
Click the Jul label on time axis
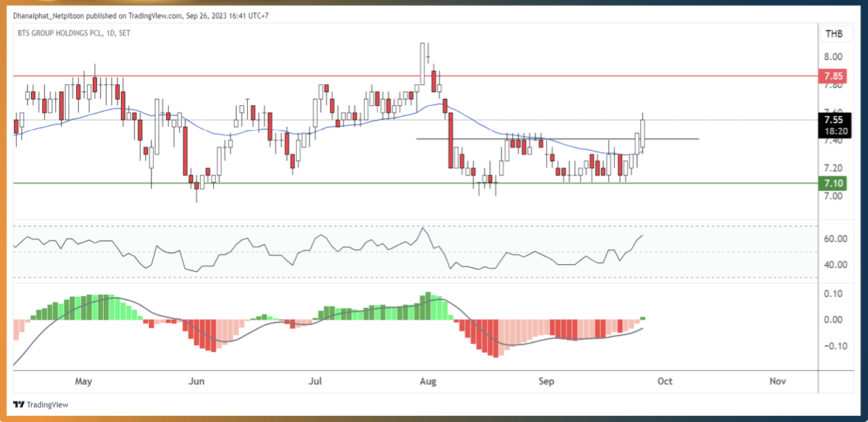point(316,381)
